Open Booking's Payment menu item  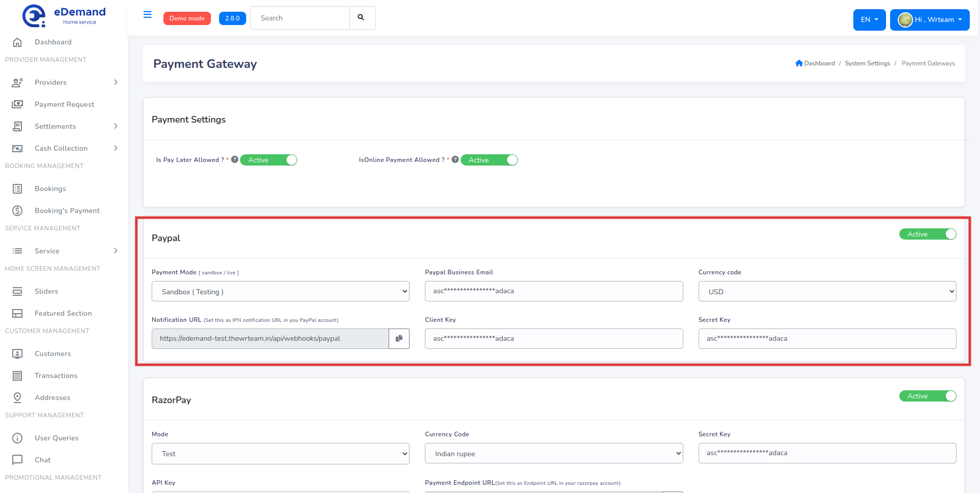(67, 210)
